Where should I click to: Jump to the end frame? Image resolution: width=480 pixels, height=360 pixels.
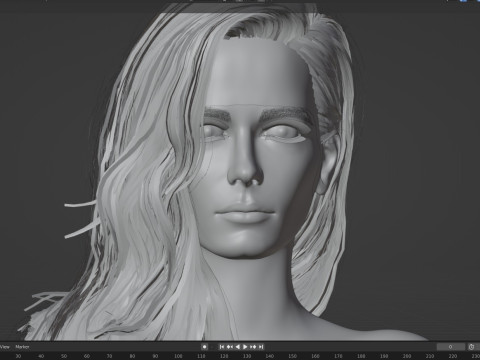point(261,347)
